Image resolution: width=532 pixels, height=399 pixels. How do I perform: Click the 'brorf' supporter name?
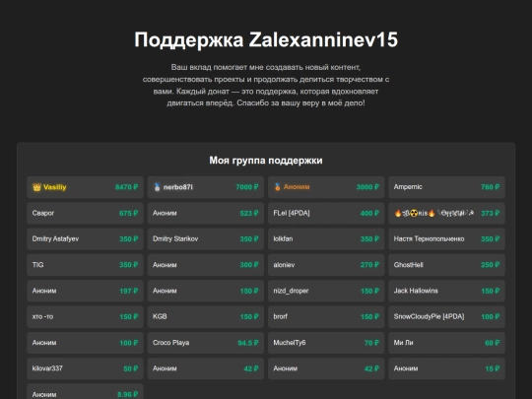pyautogui.click(x=280, y=316)
